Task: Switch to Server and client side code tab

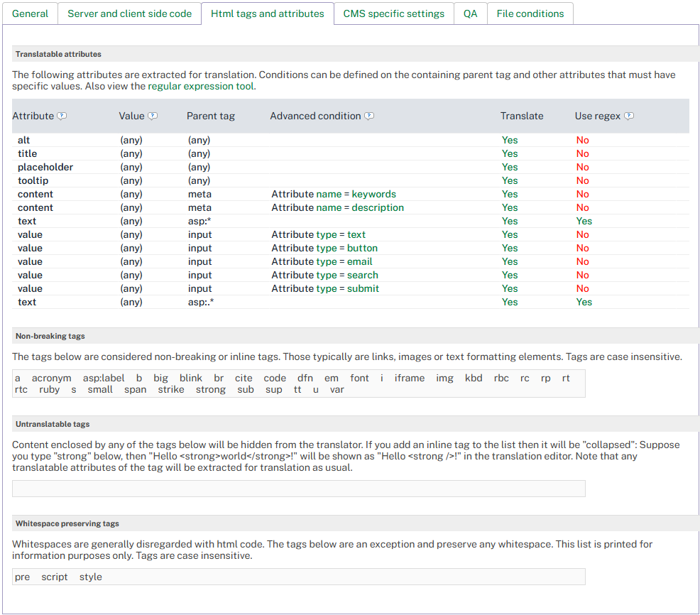Action: pyautogui.click(x=129, y=13)
